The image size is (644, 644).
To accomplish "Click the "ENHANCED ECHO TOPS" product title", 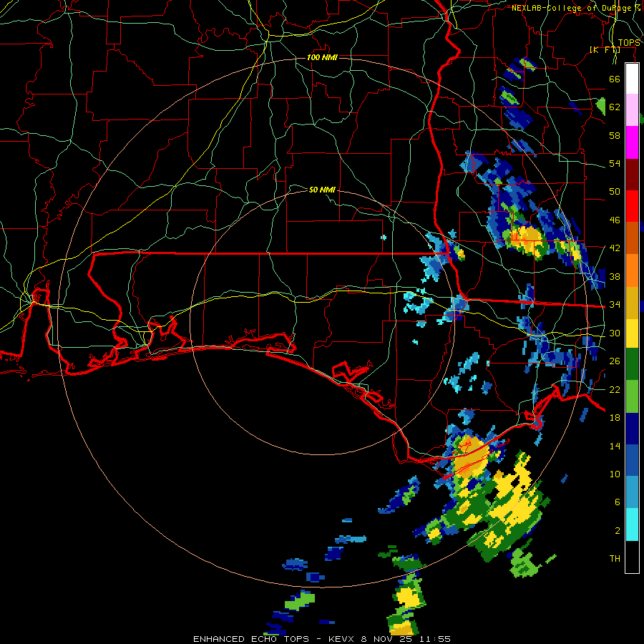I will coord(251,639).
